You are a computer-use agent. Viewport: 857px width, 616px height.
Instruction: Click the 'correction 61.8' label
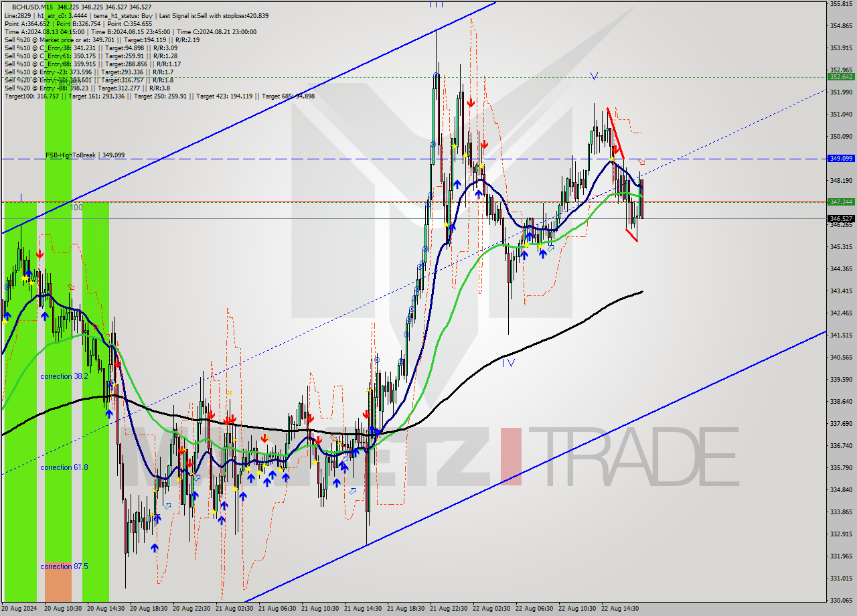(64, 467)
